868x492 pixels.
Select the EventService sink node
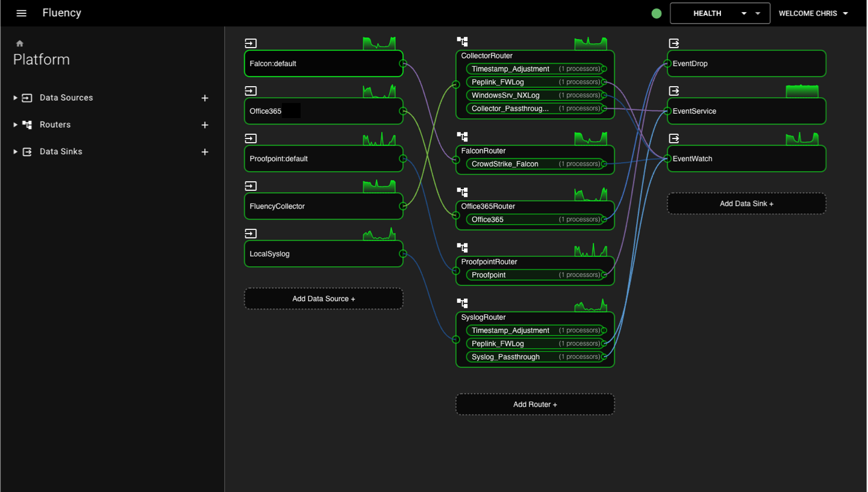746,111
